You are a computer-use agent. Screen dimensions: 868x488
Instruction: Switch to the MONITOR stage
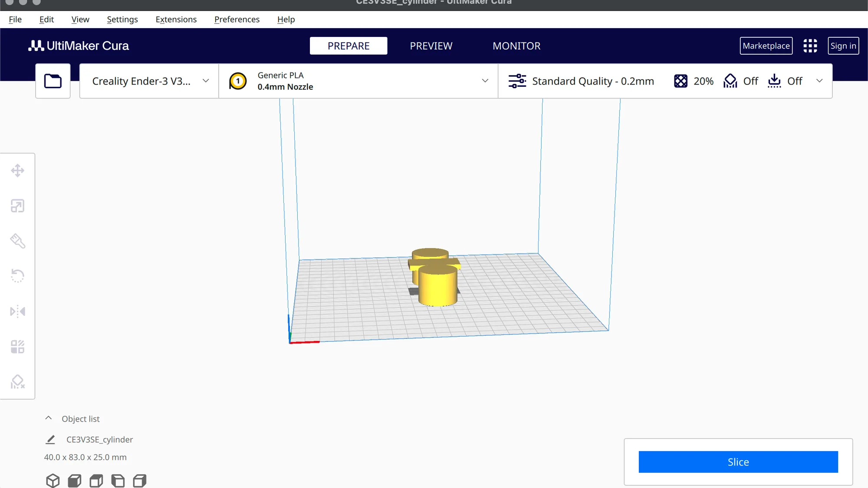[x=516, y=46]
